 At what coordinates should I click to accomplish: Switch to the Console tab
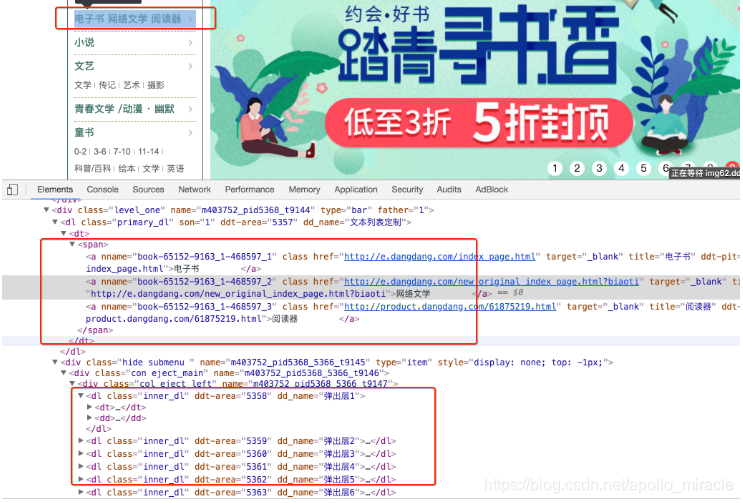[102, 189]
